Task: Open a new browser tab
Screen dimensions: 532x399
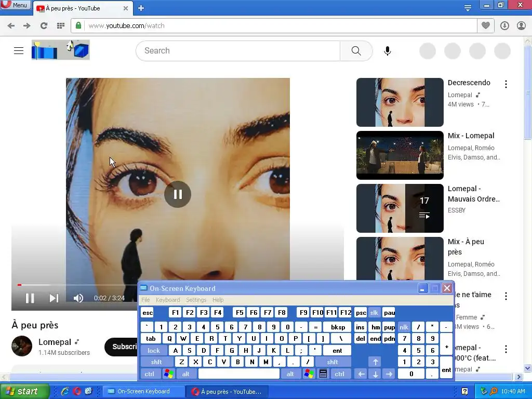Action: pyautogui.click(x=141, y=8)
